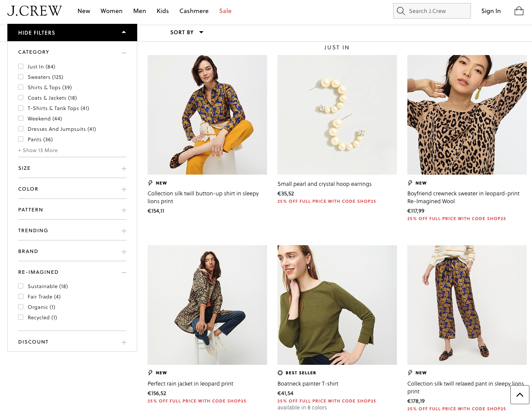Open the shopping bag icon
Image resolution: width=532 pixels, height=412 pixels.
519,11
